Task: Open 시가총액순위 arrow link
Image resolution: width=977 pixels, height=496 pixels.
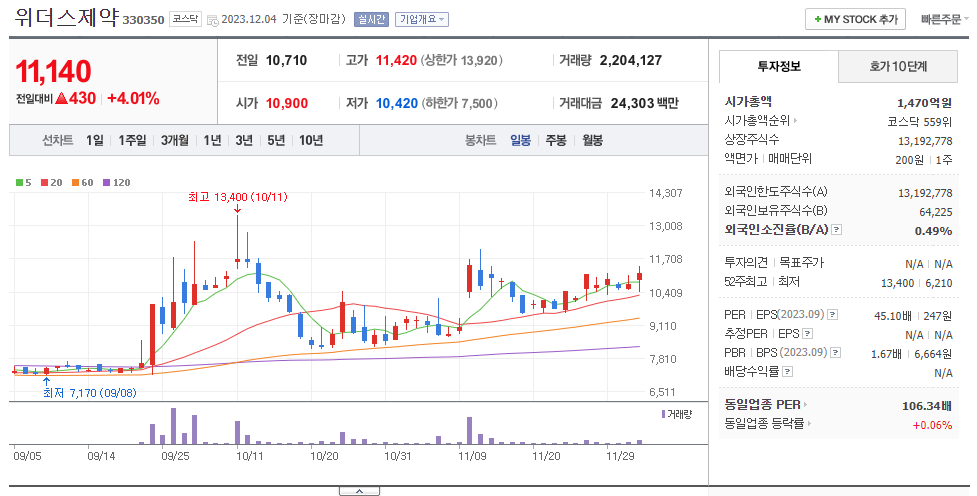Action: [796, 120]
